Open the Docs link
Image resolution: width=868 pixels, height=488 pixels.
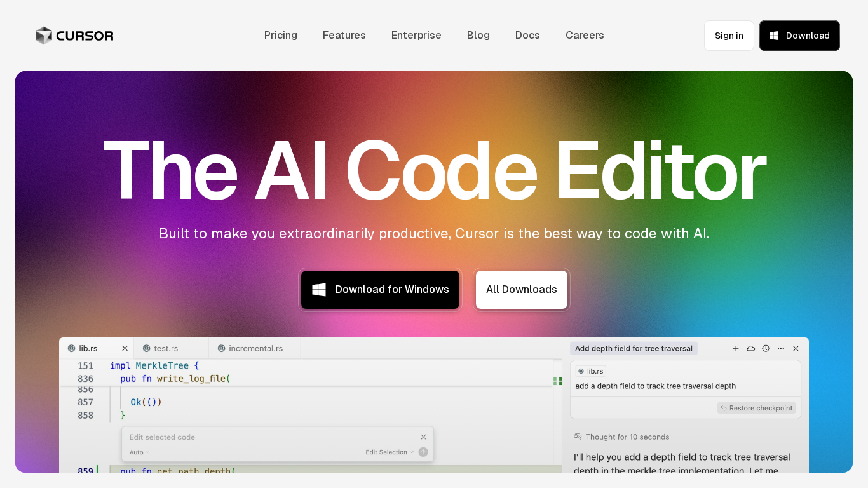tap(527, 36)
